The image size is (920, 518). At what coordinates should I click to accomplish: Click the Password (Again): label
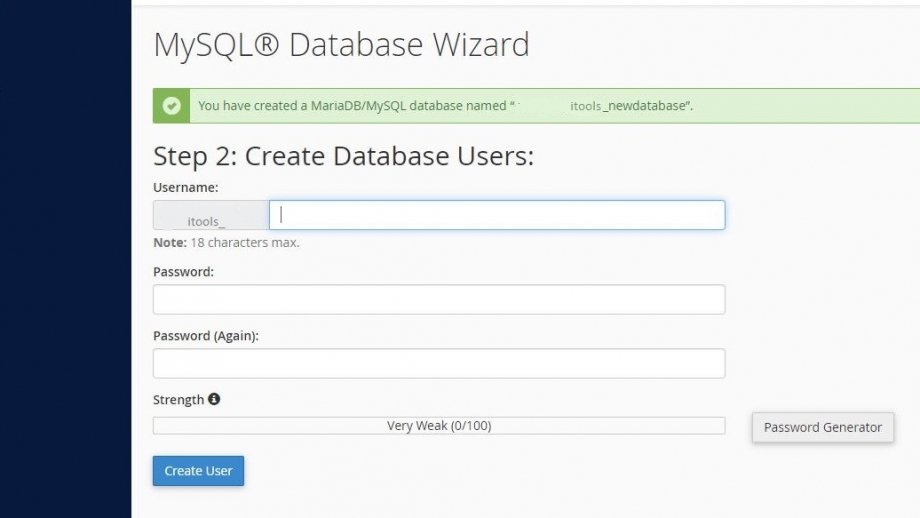tap(205, 336)
